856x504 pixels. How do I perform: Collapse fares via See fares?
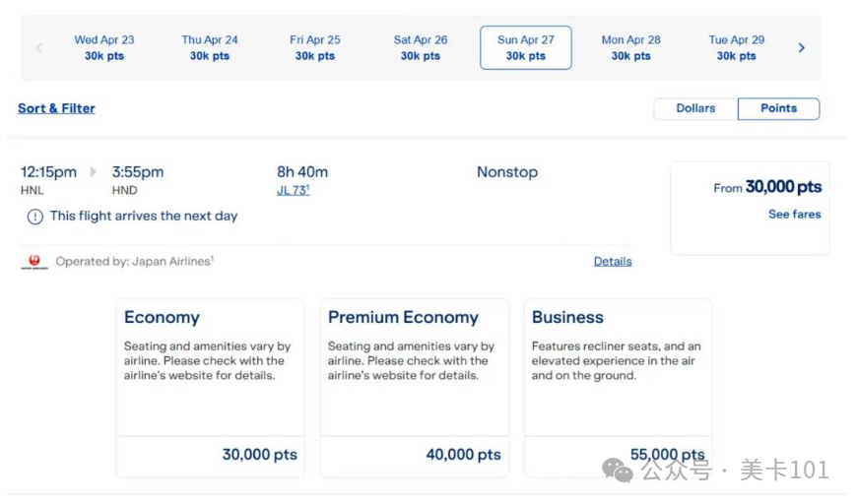(x=794, y=215)
